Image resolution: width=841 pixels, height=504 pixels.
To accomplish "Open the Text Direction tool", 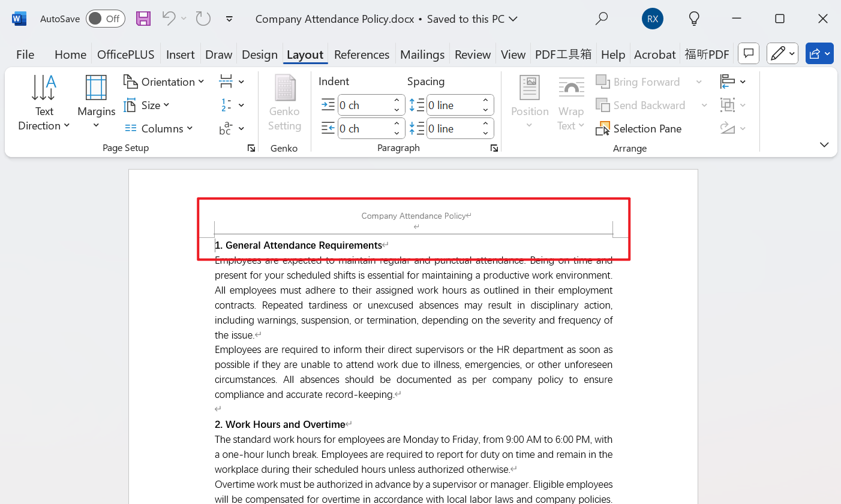I will click(x=44, y=103).
